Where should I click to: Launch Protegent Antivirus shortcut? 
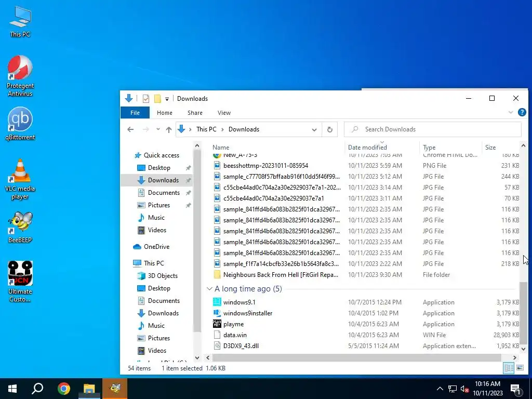pyautogui.click(x=20, y=76)
